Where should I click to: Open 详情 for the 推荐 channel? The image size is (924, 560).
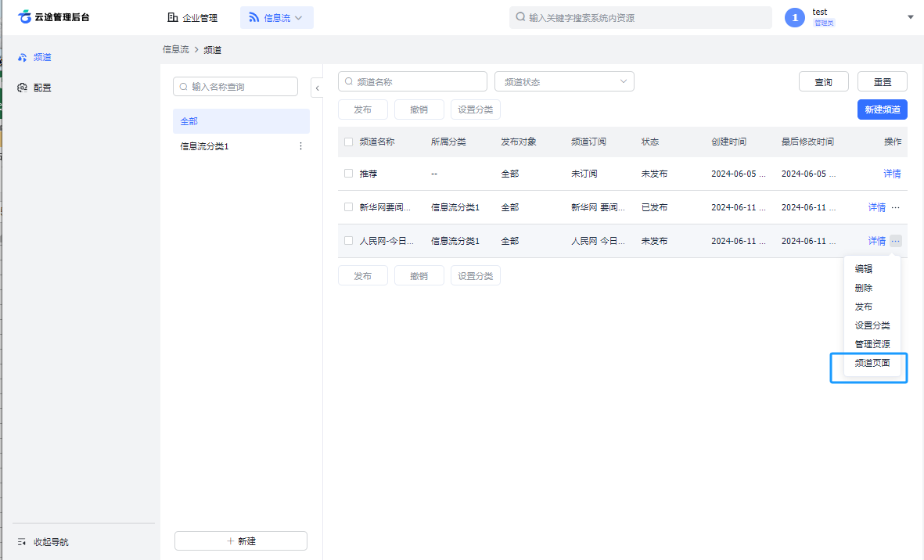(892, 174)
